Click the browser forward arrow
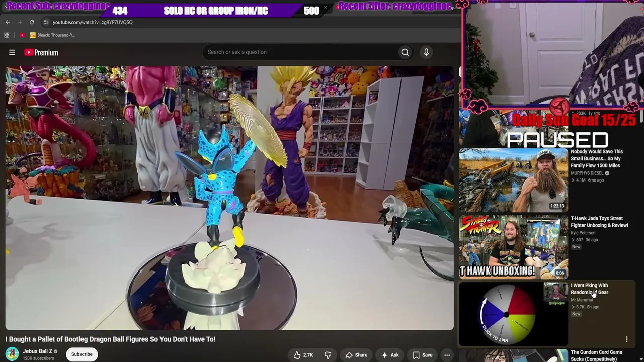This screenshot has height=362, width=644. [20, 22]
